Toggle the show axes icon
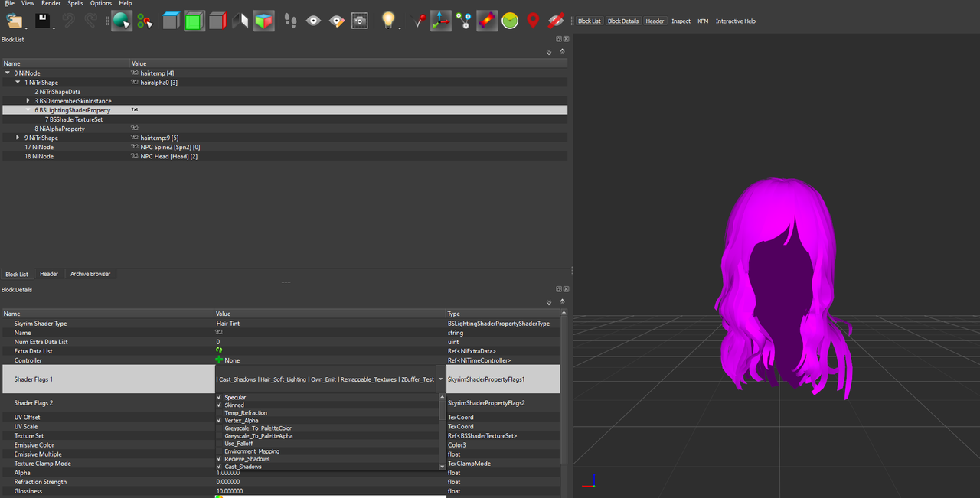The height and width of the screenshot is (498, 980). click(x=440, y=21)
